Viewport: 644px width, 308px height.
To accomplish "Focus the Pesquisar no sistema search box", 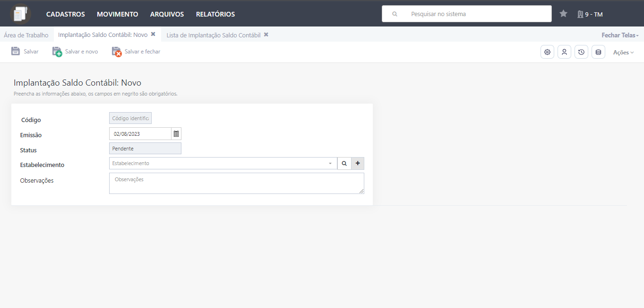I will coord(467,14).
